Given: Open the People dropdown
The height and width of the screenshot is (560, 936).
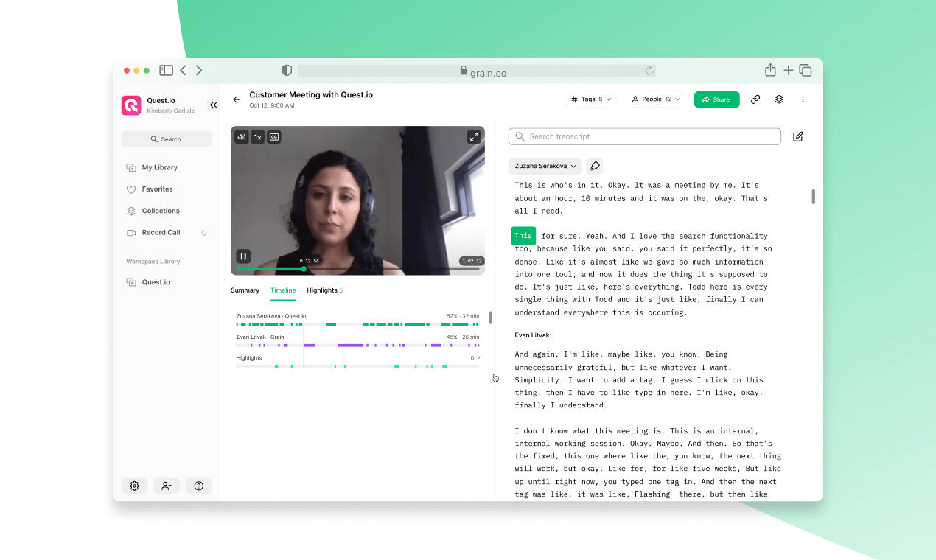Looking at the screenshot, I should click(x=655, y=99).
